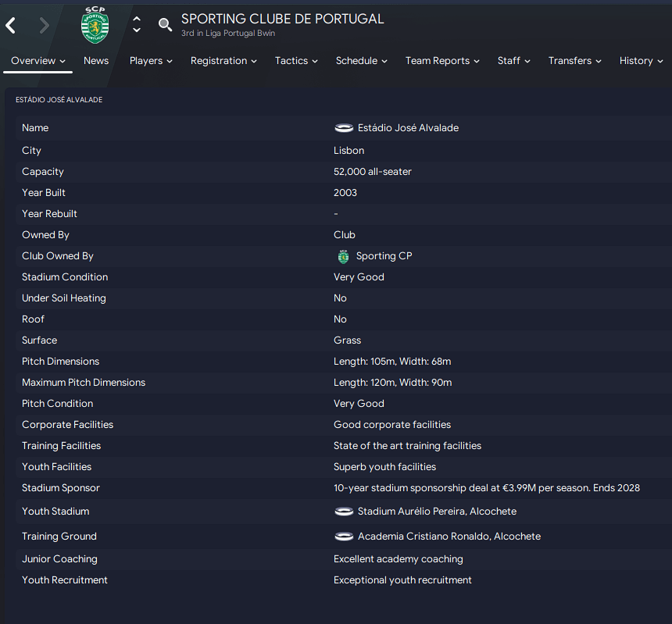Image resolution: width=672 pixels, height=624 pixels.
Task: Expand the Tactics dropdown menu
Action: pos(296,61)
